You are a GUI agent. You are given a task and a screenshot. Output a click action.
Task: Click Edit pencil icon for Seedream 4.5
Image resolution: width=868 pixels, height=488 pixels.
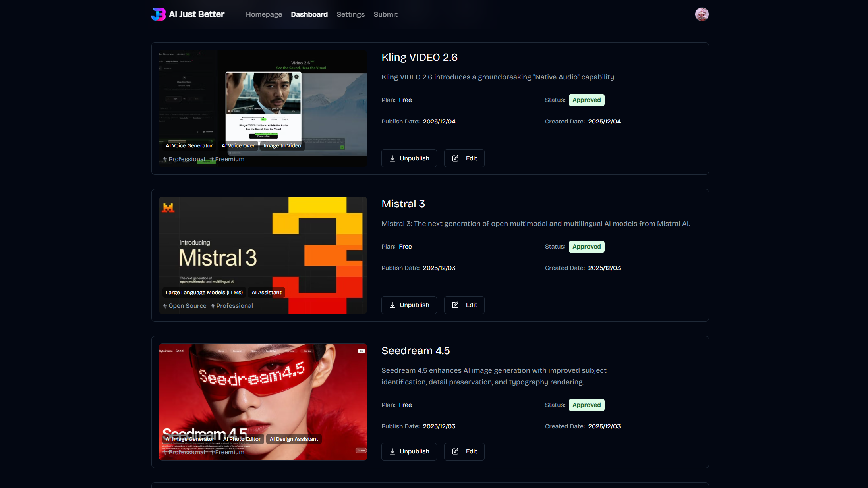point(455,451)
